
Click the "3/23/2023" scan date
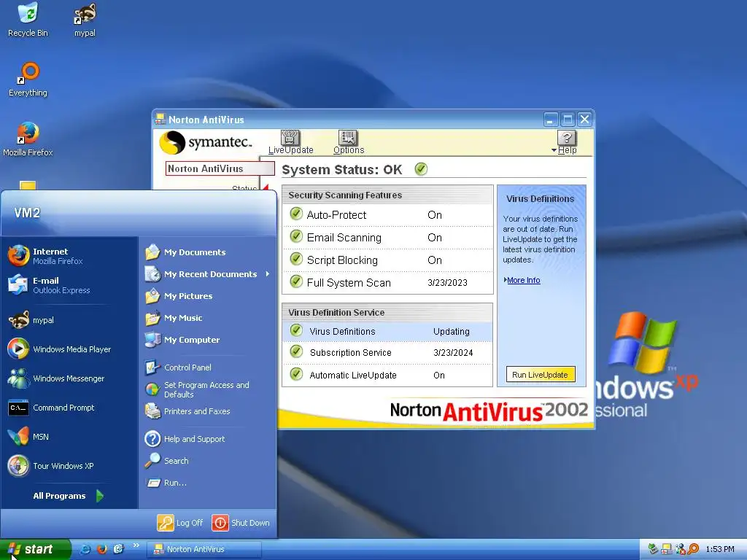[447, 283]
